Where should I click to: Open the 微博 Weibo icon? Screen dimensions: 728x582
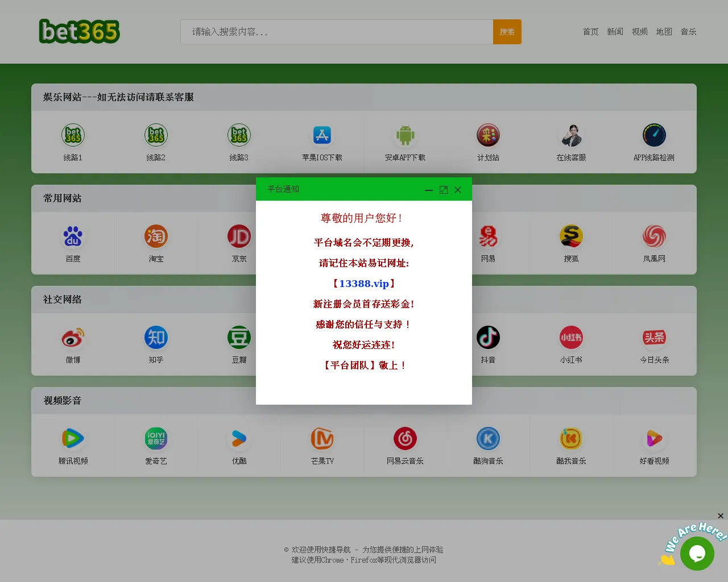(x=73, y=338)
